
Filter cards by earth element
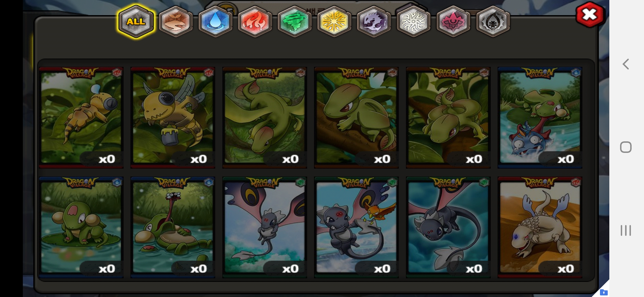coord(176,21)
